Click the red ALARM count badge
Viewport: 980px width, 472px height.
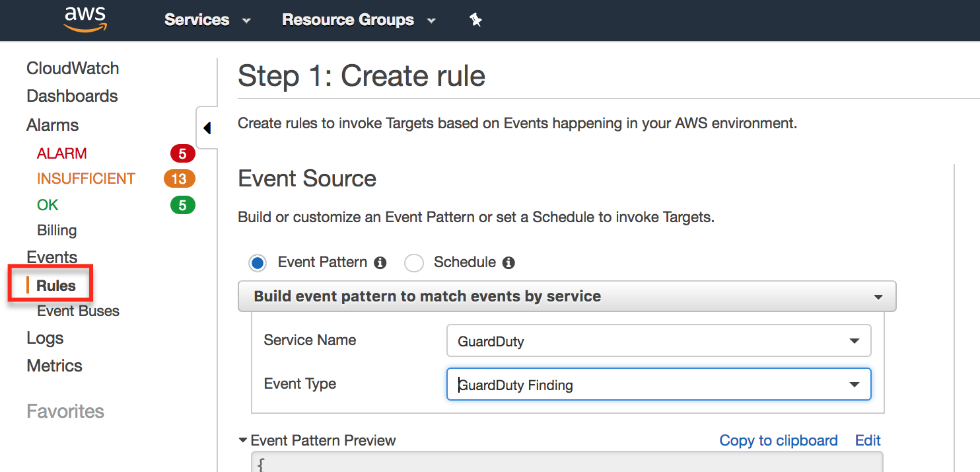pyautogui.click(x=182, y=154)
